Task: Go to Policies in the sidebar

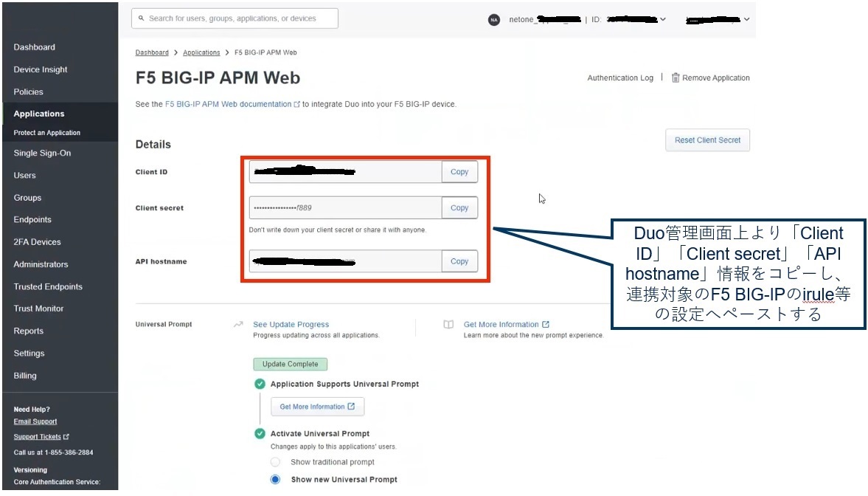Action: click(28, 92)
